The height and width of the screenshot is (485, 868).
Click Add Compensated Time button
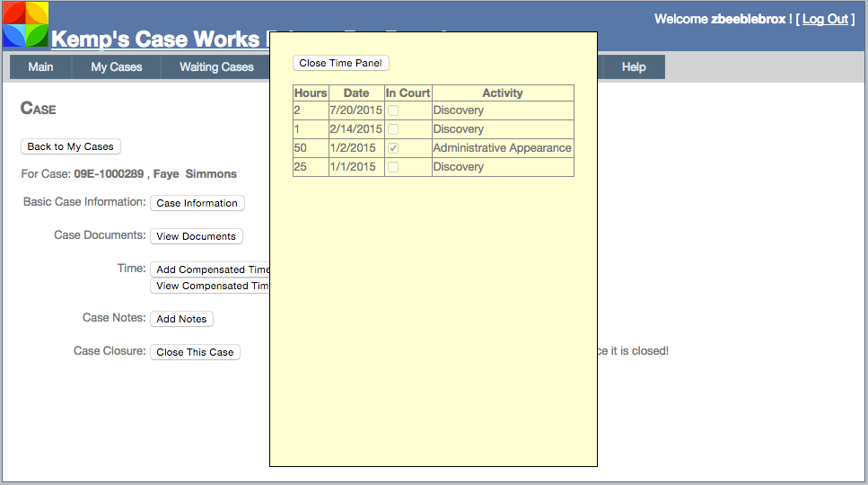(x=211, y=269)
